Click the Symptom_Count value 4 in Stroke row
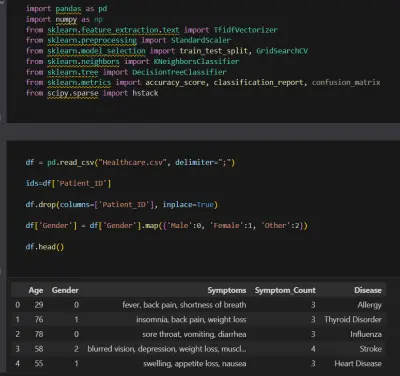400x376 pixels. (313, 349)
